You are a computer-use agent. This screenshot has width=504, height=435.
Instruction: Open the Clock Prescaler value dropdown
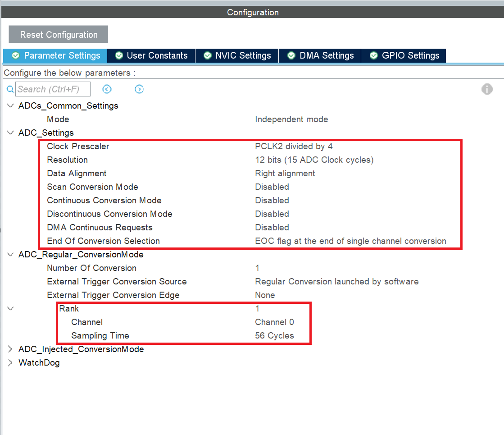293,146
